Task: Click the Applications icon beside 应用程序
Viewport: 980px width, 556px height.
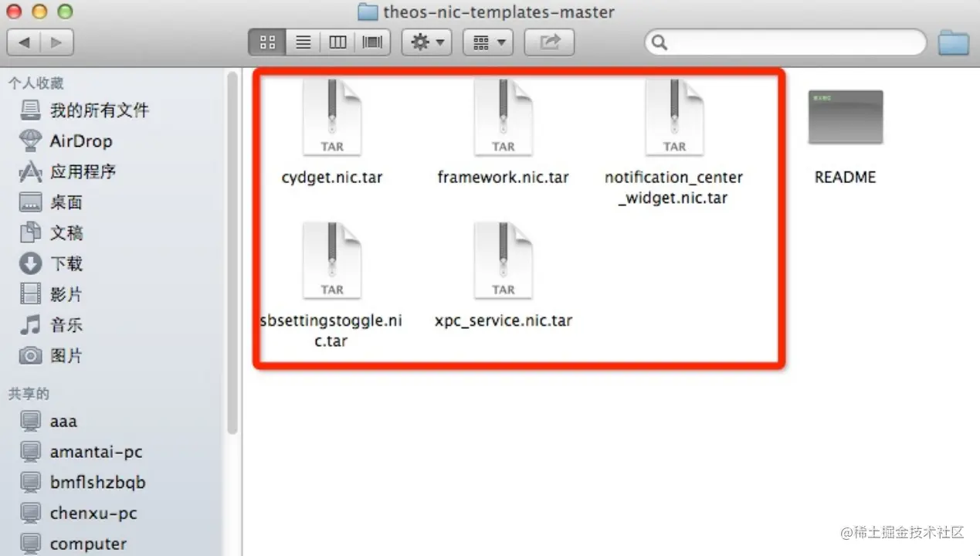Action: (x=30, y=171)
